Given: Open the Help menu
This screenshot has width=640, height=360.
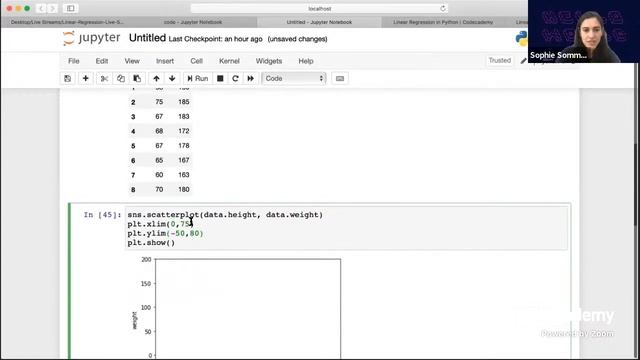Looking at the screenshot, I should click(306, 61).
